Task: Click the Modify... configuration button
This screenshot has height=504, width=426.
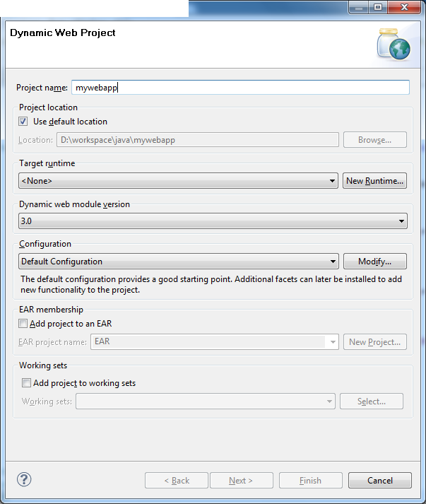Action: click(375, 262)
